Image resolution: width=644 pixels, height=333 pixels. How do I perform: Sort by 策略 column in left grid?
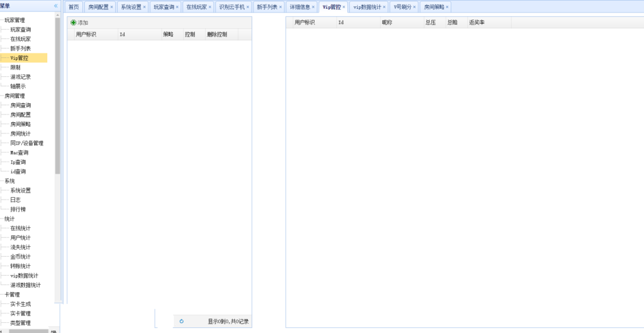click(x=172, y=35)
